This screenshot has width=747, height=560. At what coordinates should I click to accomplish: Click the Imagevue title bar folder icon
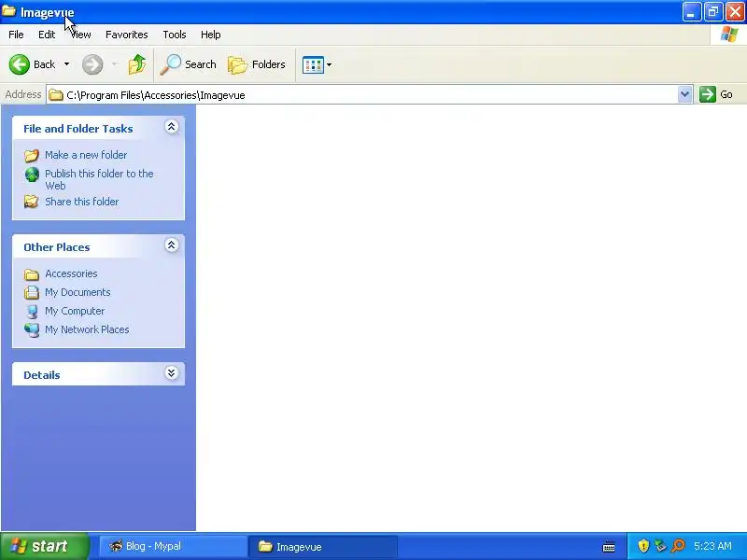8,10
